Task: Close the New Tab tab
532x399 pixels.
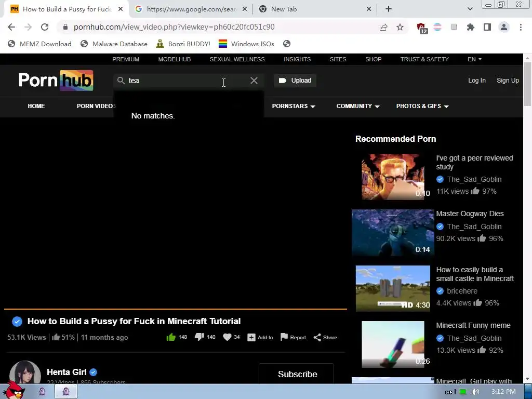Action: 369,9
